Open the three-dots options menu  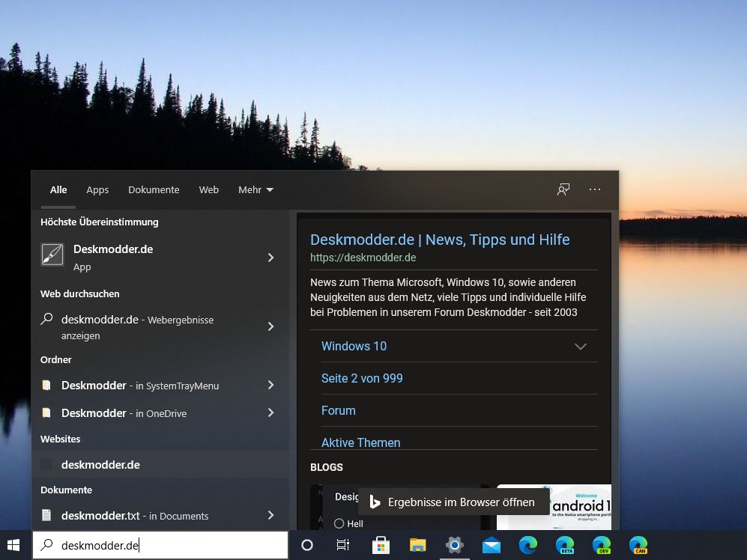595,189
